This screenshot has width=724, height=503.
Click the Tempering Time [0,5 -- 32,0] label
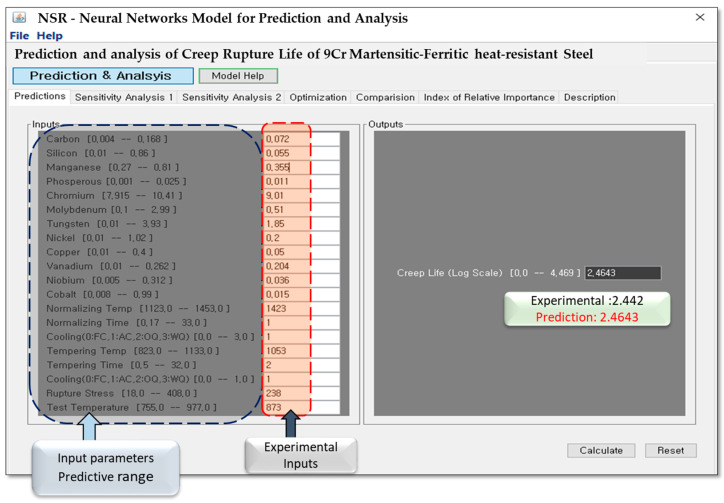[x=121, y=365]
